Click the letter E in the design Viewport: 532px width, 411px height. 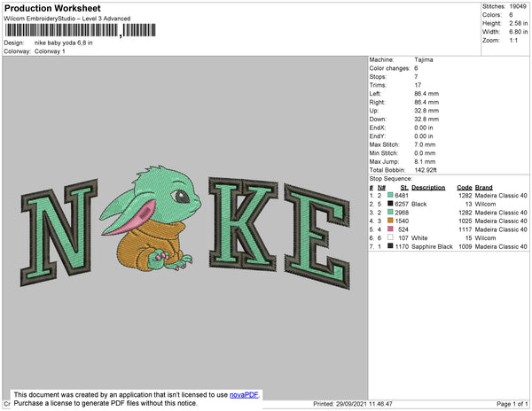pos(317,237)
